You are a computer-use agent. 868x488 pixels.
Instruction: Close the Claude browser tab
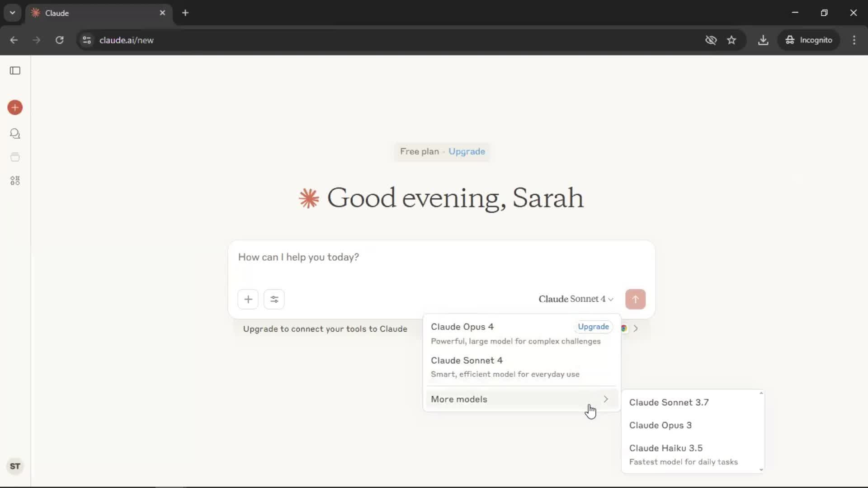pyautogui.click(x=162, y=13)
